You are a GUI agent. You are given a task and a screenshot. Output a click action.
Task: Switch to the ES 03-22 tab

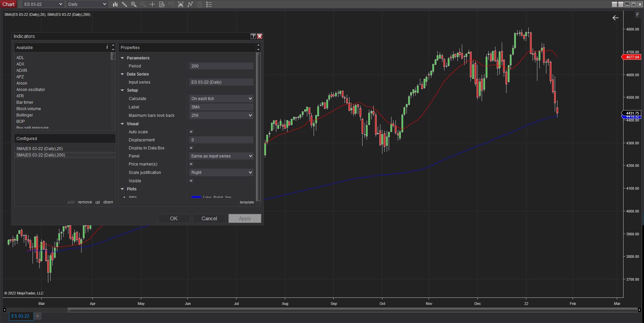coord(21,316)
